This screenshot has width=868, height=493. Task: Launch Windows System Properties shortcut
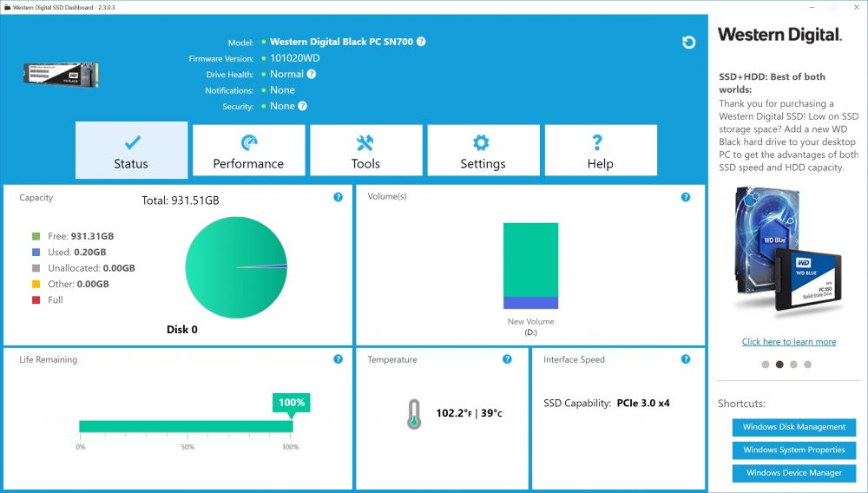tap(794, 450)
